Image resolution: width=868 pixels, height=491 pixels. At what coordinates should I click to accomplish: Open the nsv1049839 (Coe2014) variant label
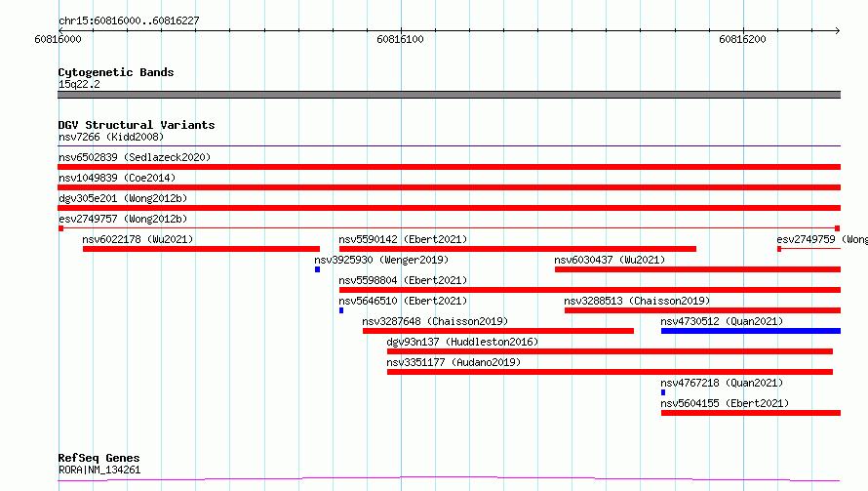tap(117, 178)
